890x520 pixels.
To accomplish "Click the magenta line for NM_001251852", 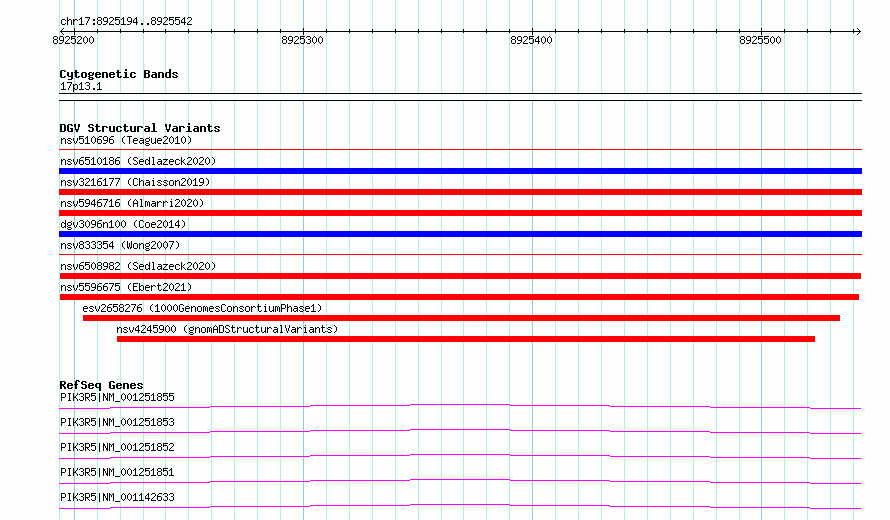I will (460, 456).
